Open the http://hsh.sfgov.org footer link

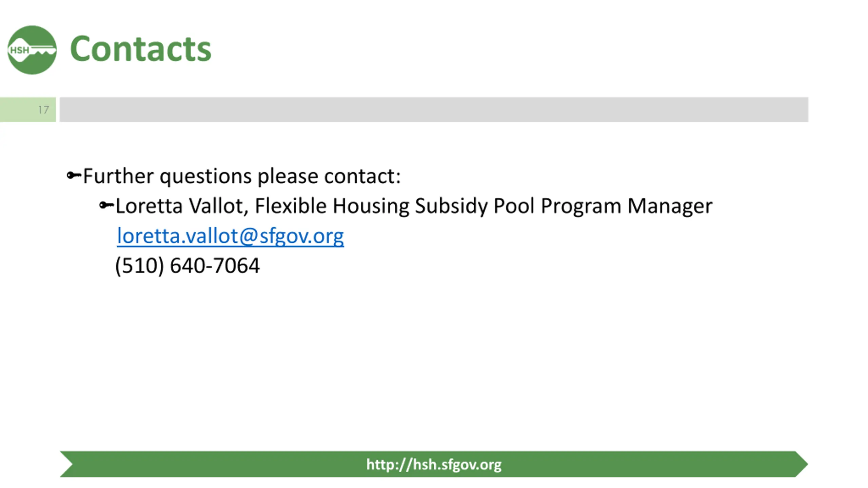(434, 464)
